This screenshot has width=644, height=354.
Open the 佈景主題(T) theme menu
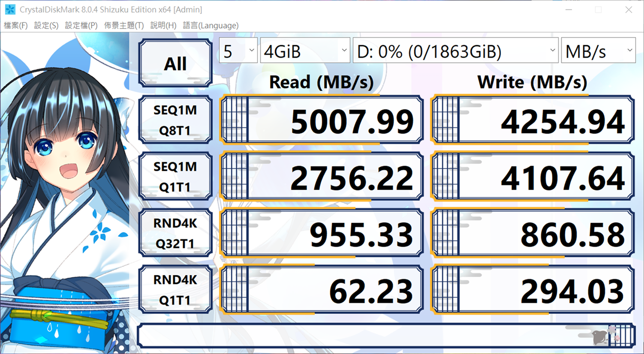124,25
